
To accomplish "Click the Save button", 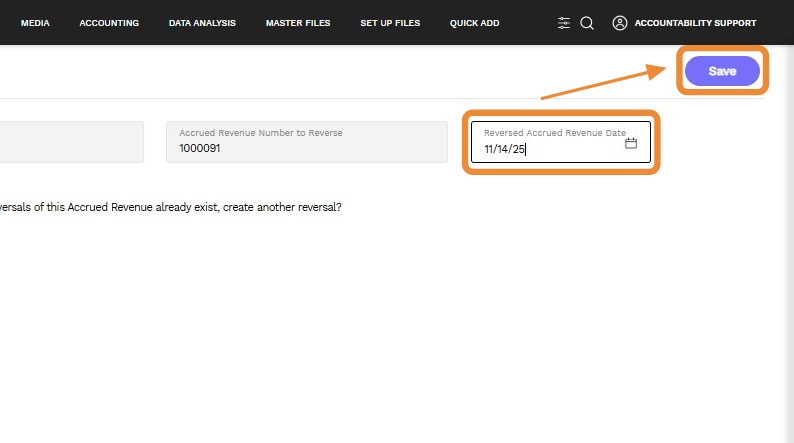I will (x=722, y=71).
